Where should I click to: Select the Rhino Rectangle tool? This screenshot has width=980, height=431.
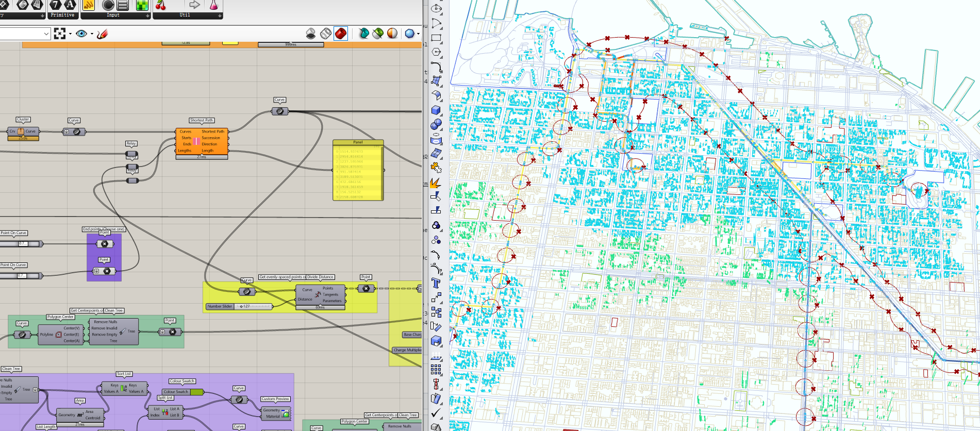point(436,38)
